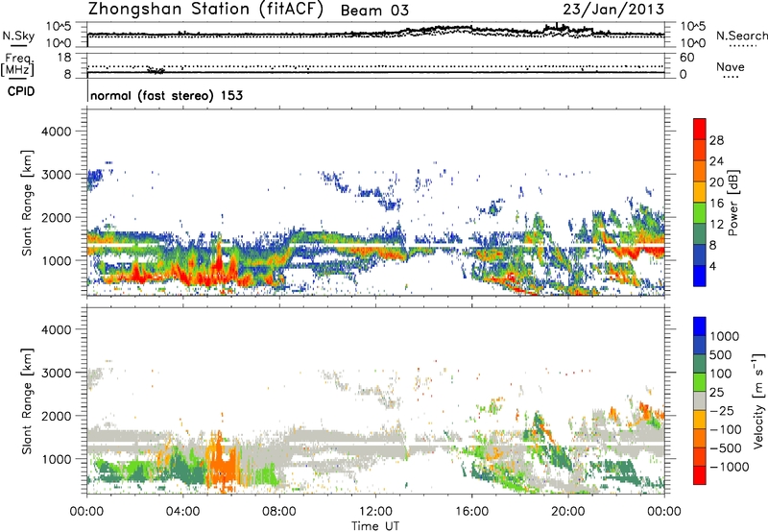
Task: Click the '16' power colorbar label
Action: click(x=716, y=204)
